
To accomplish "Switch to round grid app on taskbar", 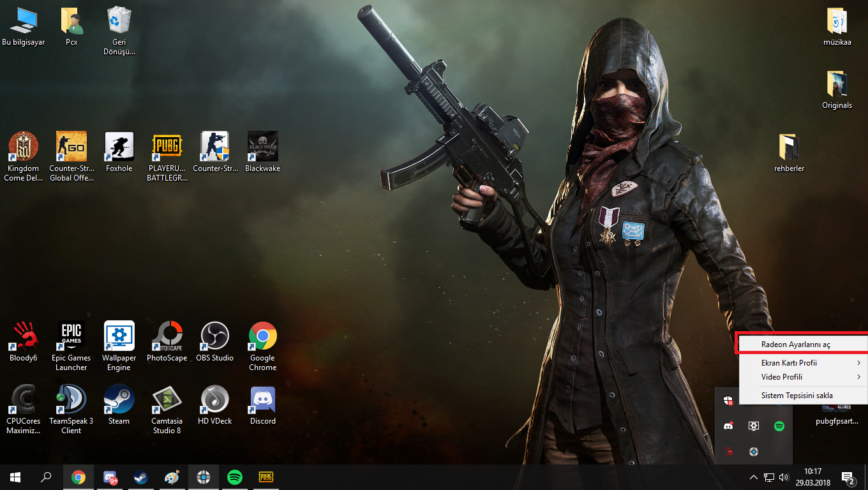I will coord(204,477).
